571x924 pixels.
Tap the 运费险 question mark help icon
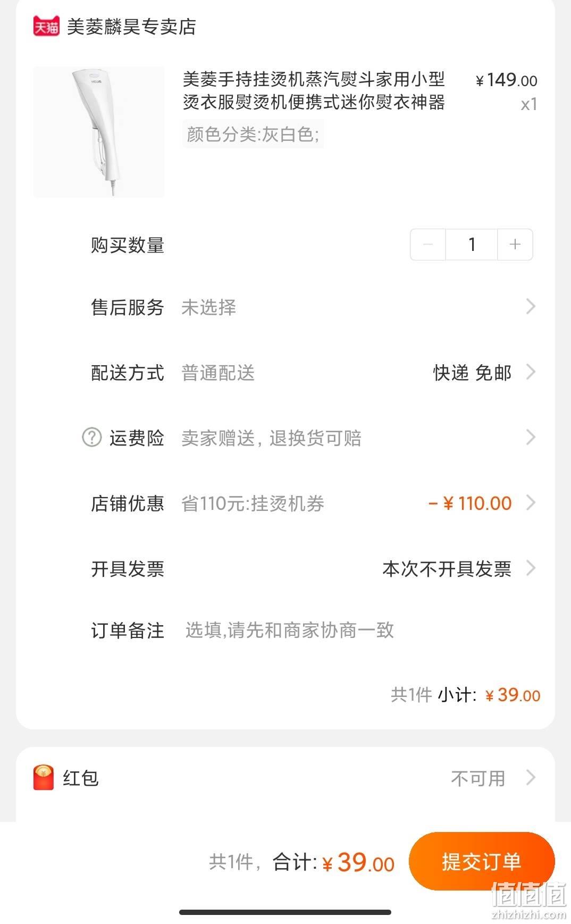pos(91,438)
